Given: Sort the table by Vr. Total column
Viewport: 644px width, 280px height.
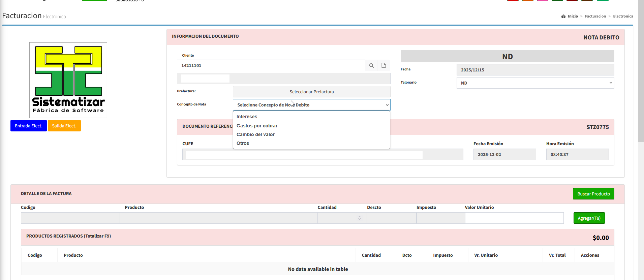Looking at the screenshot, I should [x=557, y=255].
